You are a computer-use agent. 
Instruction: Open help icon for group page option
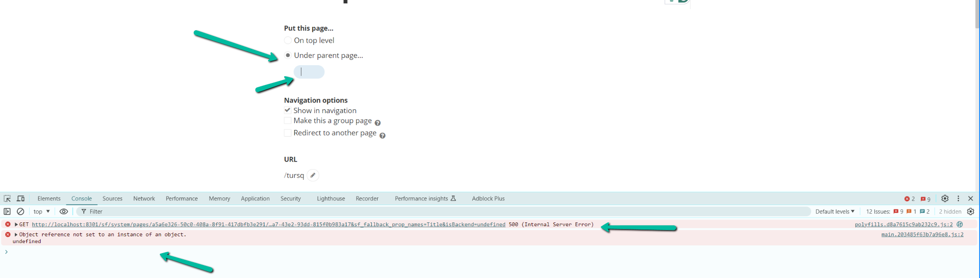[x=378, y=123]
